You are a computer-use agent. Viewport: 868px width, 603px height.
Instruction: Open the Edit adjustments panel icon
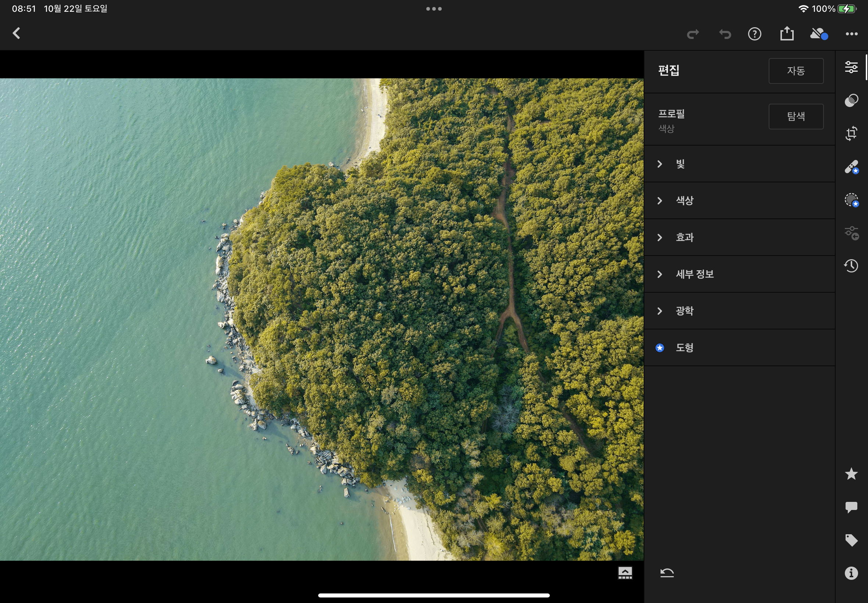point(851,67)
